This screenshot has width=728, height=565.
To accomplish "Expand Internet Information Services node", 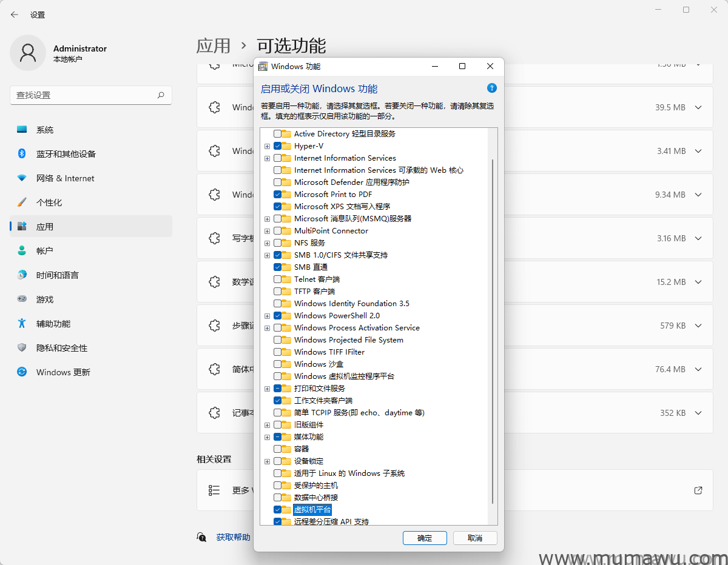I will (x=267, y=158).
